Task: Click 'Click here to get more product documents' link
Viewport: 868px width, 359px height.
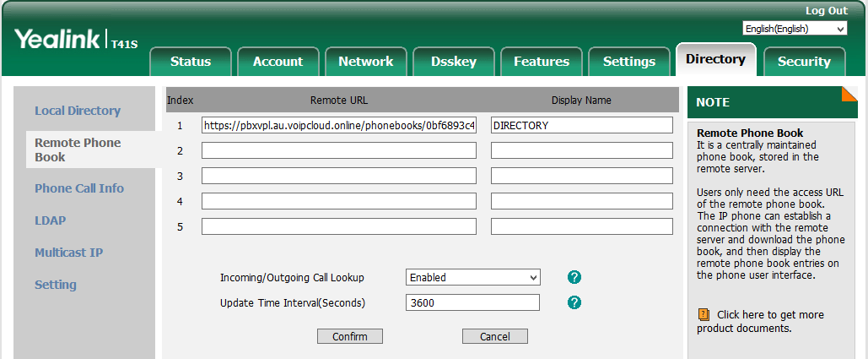Action: [761, 322]
